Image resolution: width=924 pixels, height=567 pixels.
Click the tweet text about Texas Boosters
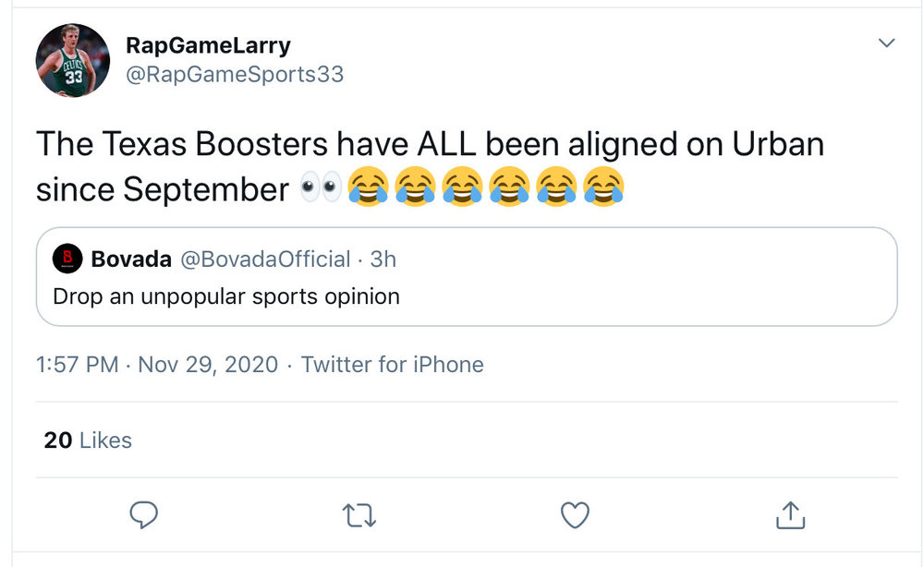pos(430,146)
